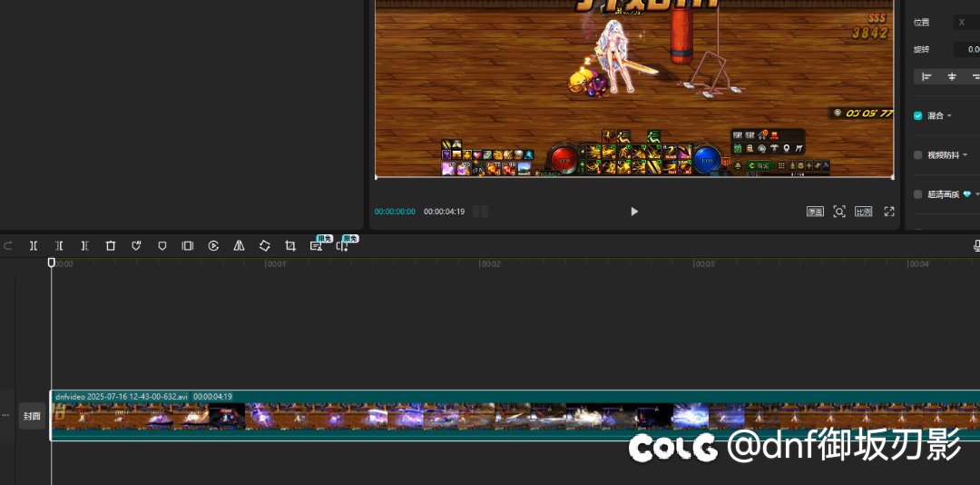The height and width of the screenshot is (485, 980).
Task: Click the align horizontal center icon
Action: click(x=952, y=76)
